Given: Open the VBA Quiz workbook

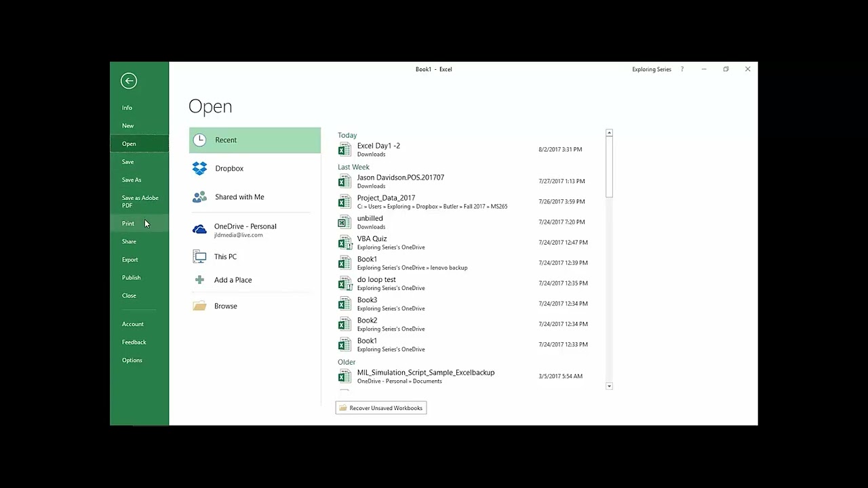Looking at the screenshot, I should tap(468, 242).
